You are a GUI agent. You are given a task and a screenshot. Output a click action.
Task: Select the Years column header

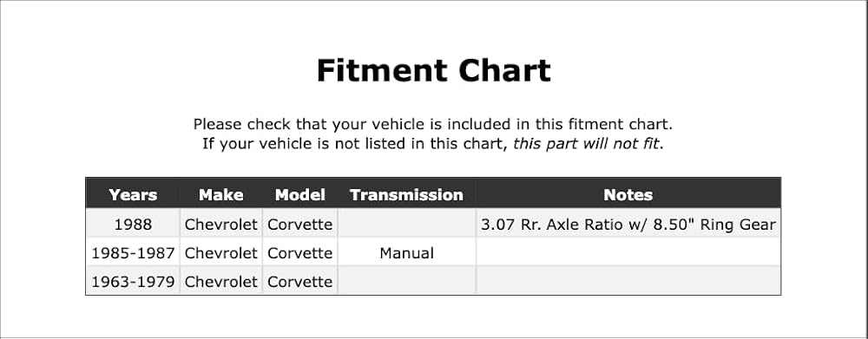(x=133, y=195)
